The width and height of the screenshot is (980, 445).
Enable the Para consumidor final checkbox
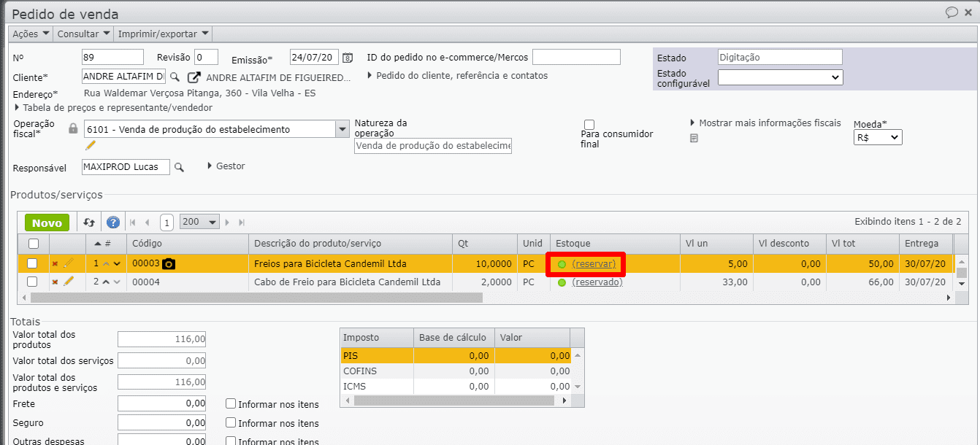[x=589, y=124]
